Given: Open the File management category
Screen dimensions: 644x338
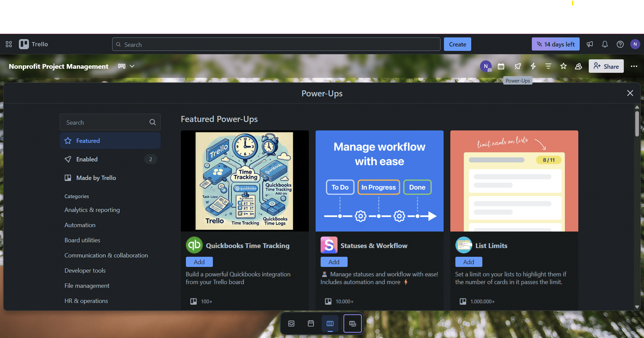Looking at the screenshot, I should [x=87, y=285].
